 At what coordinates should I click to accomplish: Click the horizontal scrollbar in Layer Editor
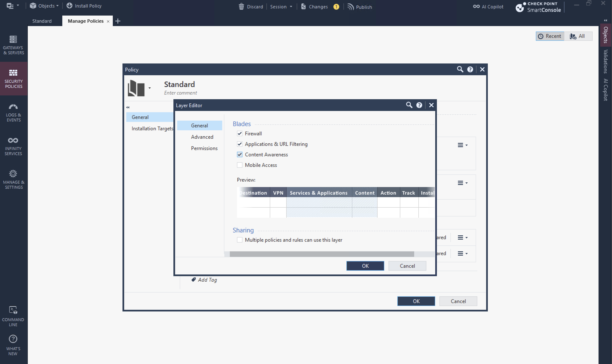pos(322,254)
